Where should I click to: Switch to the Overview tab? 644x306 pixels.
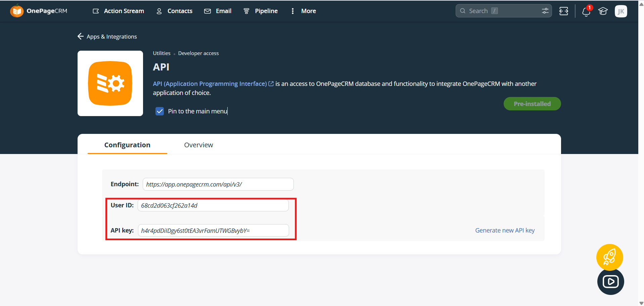[x=198, y=145]
